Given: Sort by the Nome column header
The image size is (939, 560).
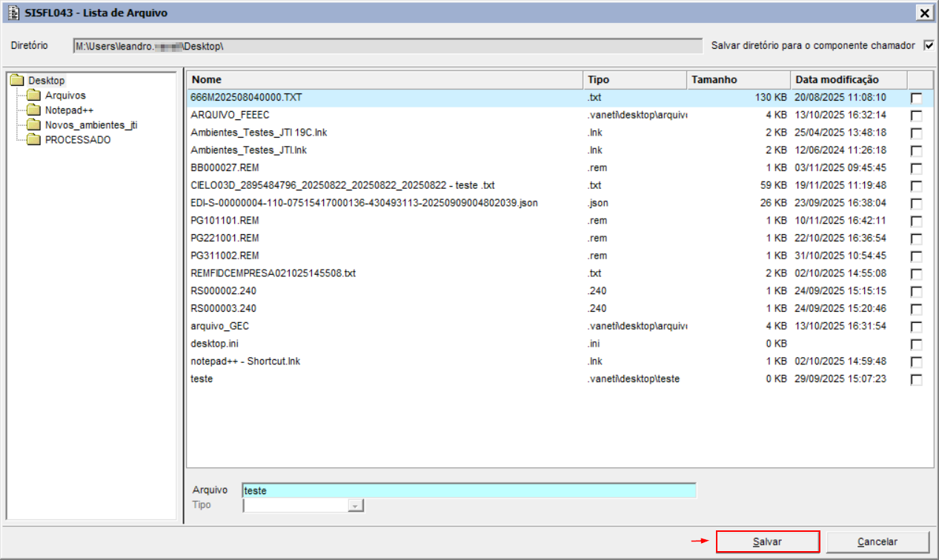Looking at the screenshot, I should [x=385, y=79].
